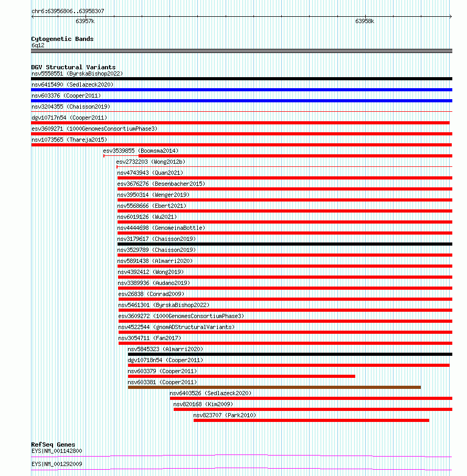Screen dimensions: 467x476
Task: Open nsv3054711 (Fan2017) label
Action: coord(150,338)
